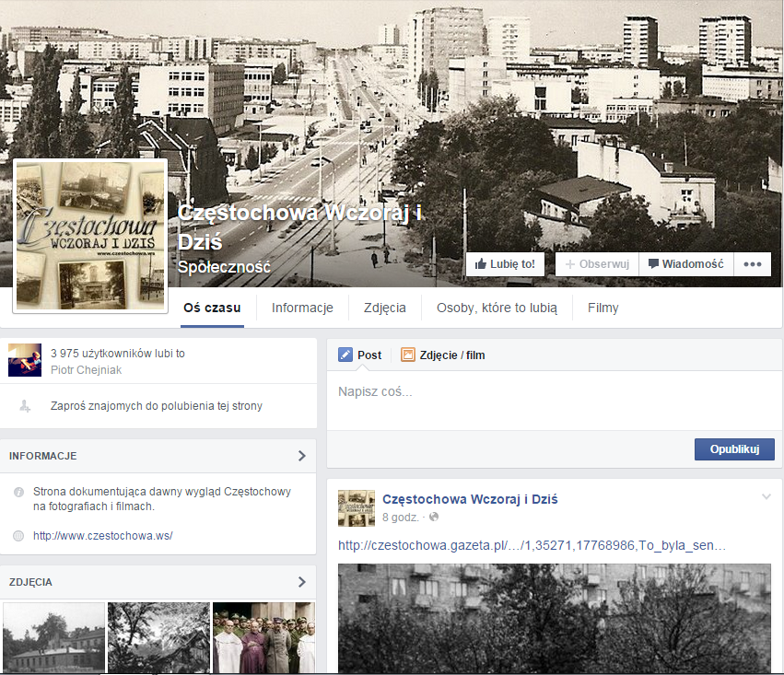Viewport: 784px width, 675px height.
Task: Open 3 975 użytkowników lubi to
Action: click(x=118, y=354)
